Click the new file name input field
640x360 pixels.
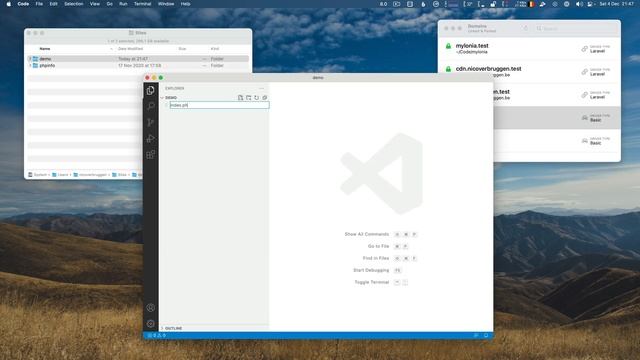[219, 105]
